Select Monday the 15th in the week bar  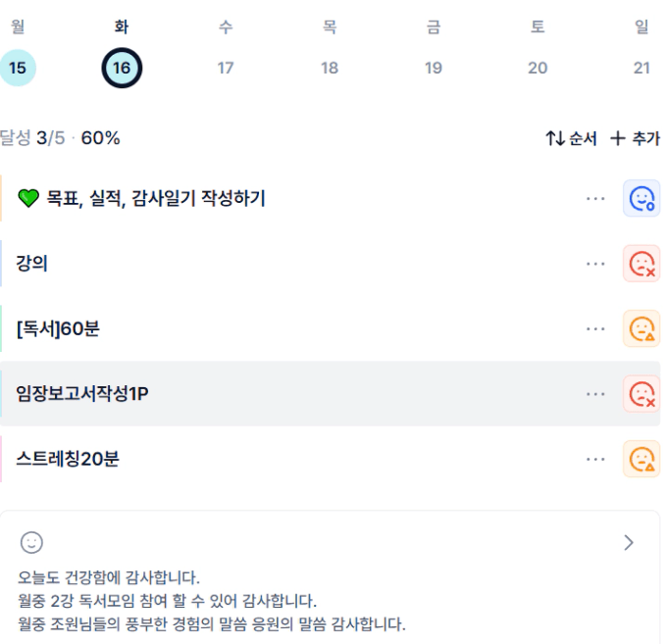18,69
